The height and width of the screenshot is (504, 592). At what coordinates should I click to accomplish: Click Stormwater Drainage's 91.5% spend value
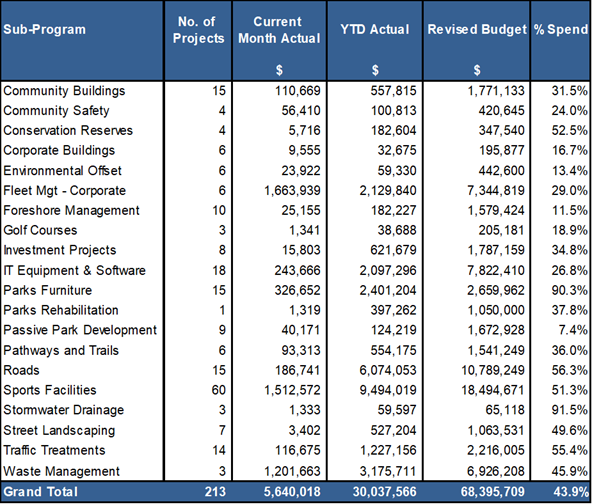(570, 410)
